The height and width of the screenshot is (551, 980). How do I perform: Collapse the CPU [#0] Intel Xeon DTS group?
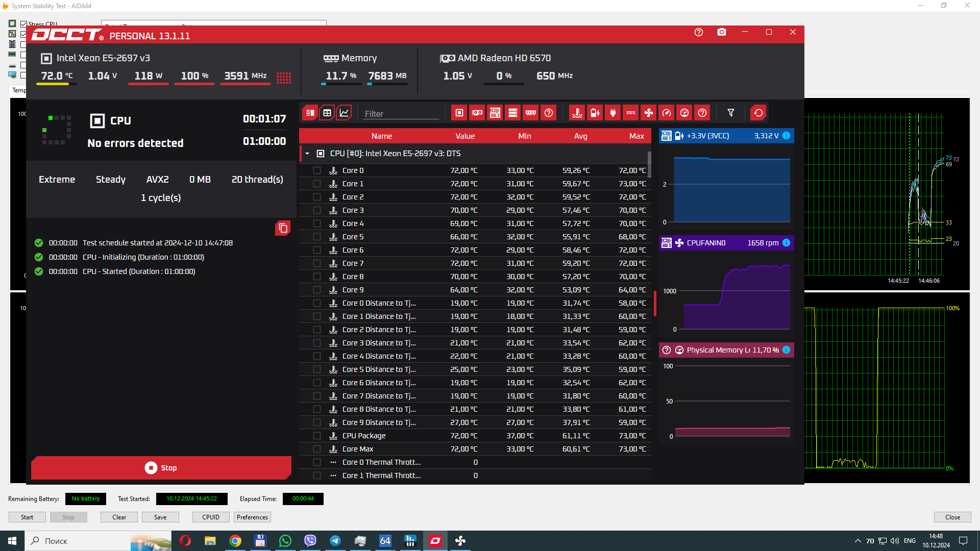pyautogui.click(x=307, y=154)
